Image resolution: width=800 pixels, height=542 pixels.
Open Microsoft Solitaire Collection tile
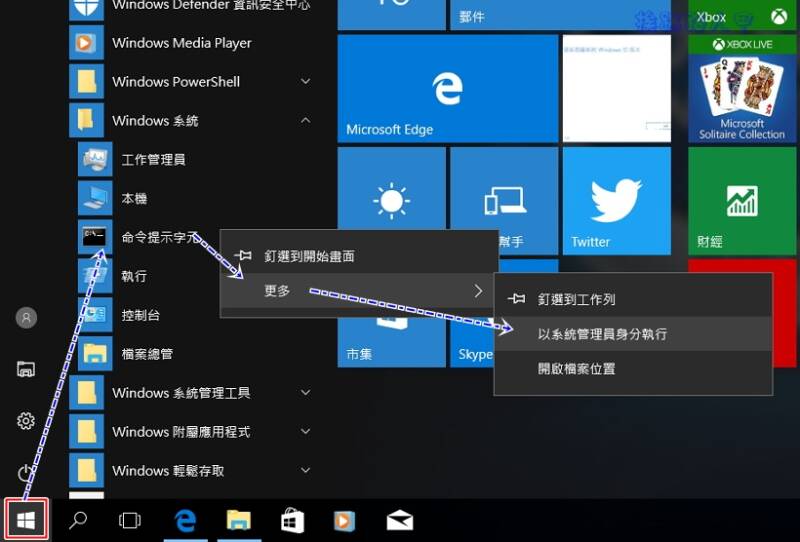[742, 88]
